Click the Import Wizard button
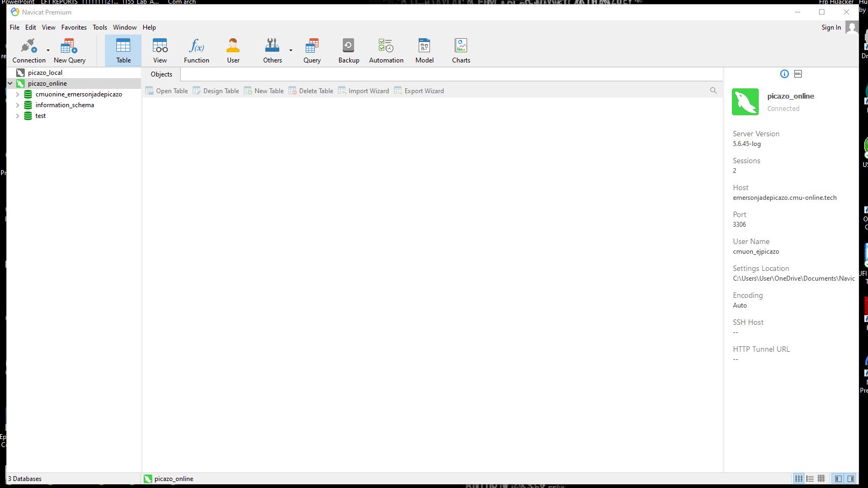868x488 pixels. 363,91
